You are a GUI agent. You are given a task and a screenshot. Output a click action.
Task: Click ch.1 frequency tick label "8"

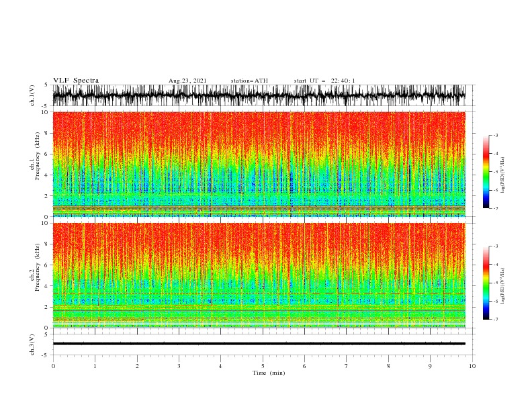point(46,133)
